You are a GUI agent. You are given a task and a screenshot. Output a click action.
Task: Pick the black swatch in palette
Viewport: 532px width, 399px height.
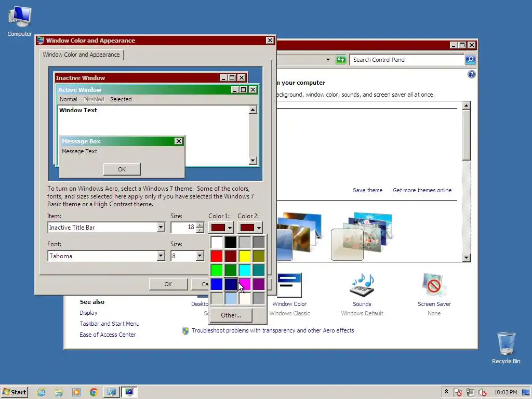click(231, 242)
